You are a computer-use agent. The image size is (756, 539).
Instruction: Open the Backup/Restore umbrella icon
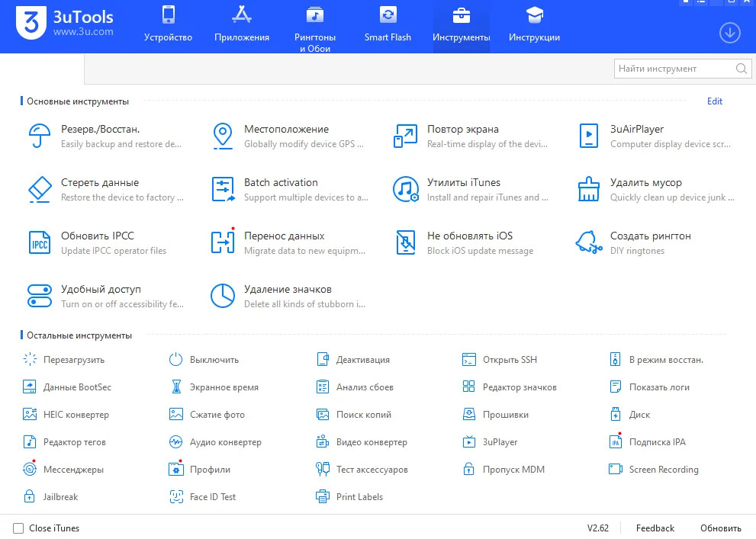pyautogui.click(x=39, y=136)
